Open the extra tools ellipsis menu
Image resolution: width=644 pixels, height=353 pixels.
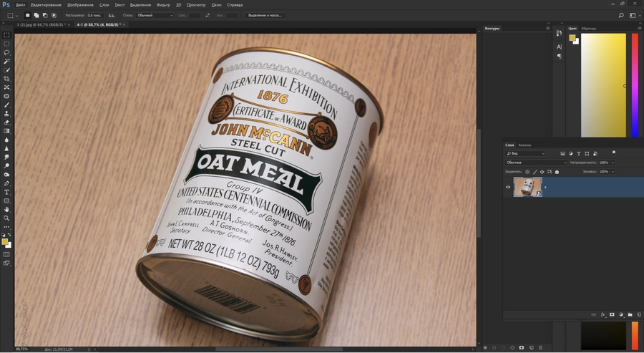6,227
